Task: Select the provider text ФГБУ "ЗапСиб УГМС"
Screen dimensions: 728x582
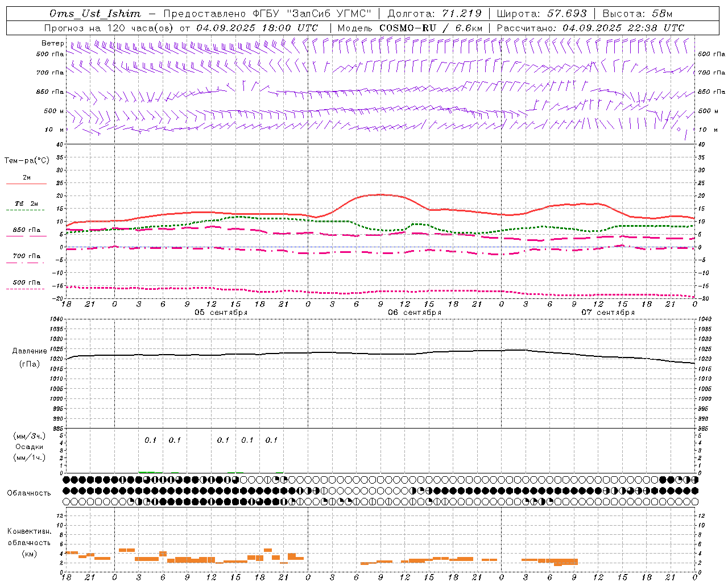Action: (312, 14)
